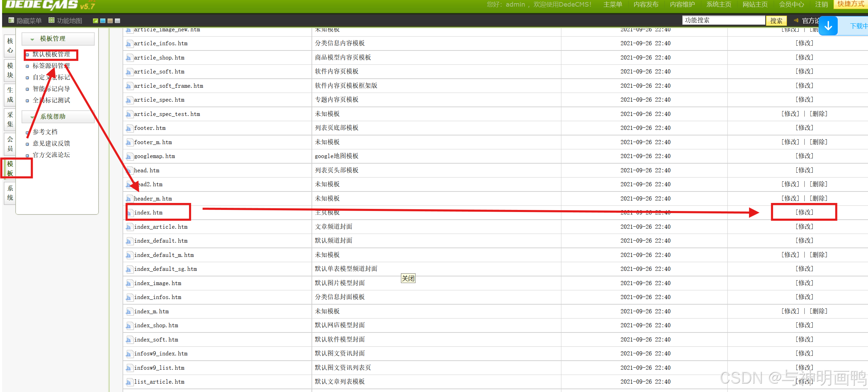This screenshot has width=868, height=392.
Task: Click the blue download arrow button
Action: (828, 26)
